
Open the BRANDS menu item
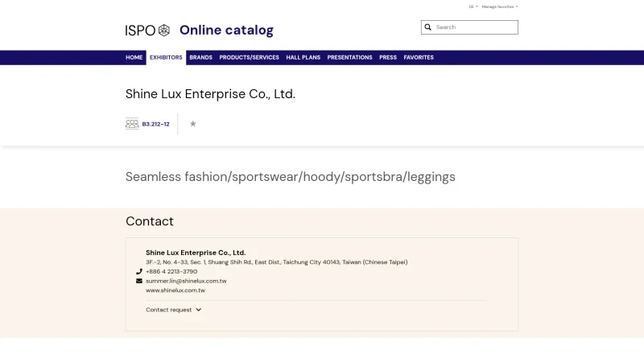200,57
